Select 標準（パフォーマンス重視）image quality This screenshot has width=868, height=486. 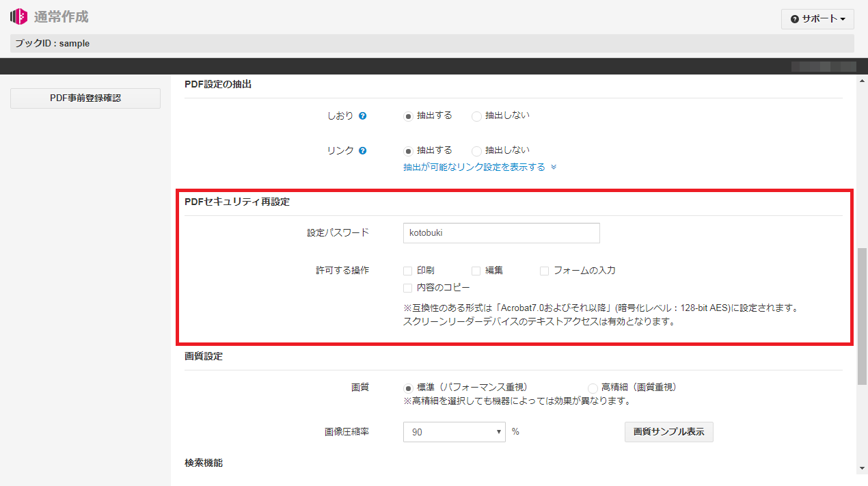click(x=409, y=388)
